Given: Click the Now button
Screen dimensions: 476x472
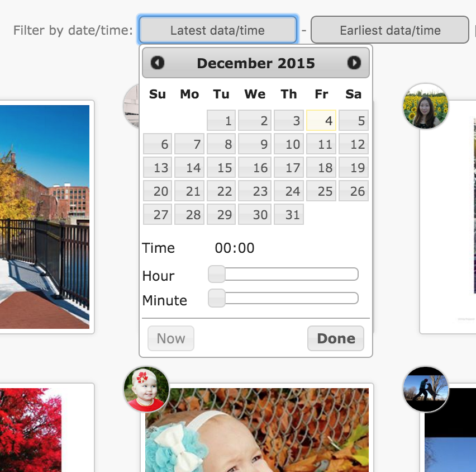Looking at the screenshot, I should coord(170,338).
